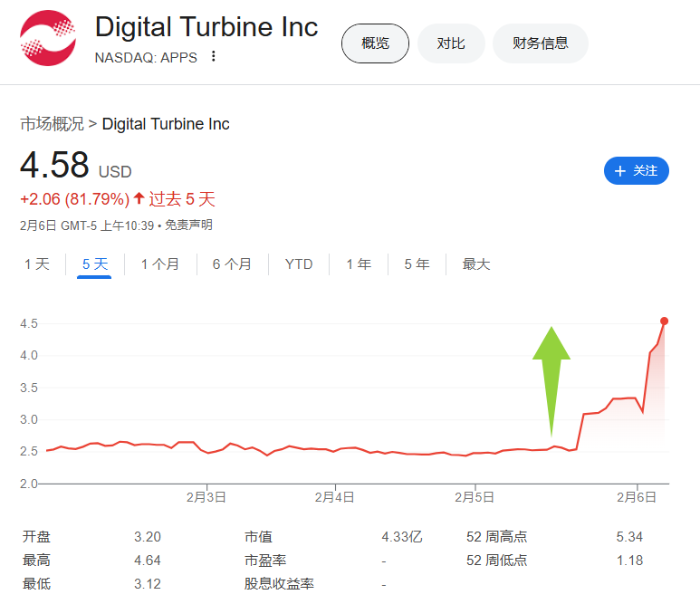This screenshot has width=700, height=604.
Task: Open the 免责声明 disclaimer link
Action: pos(189,225)
